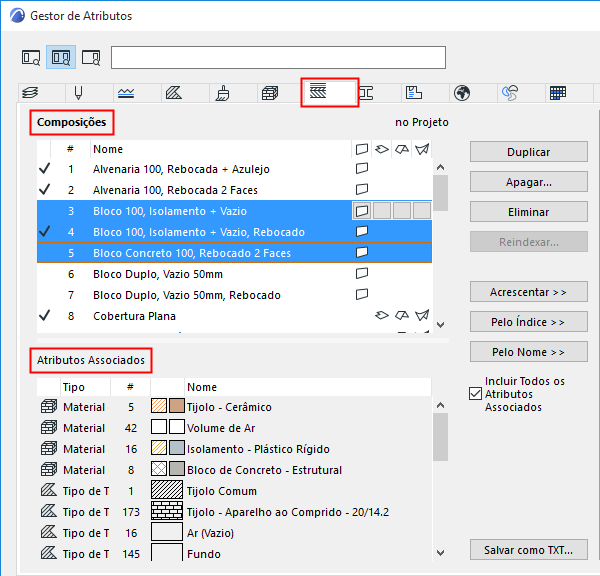Select Bloco 100, Isolamento + Vazio row
The image size is (600, 576).
[234, 211]
